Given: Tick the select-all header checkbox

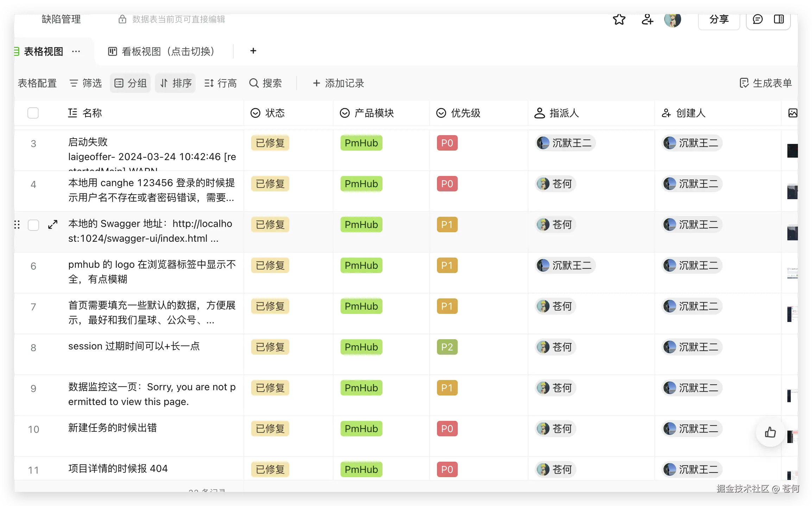Looking at the screenshot, I should tap(33, 113).
